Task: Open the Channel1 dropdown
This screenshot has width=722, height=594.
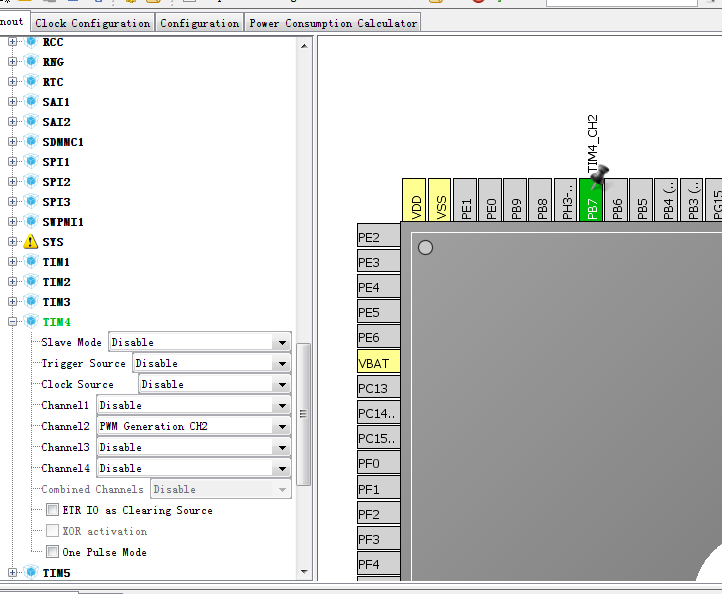Action: (194, 405)
